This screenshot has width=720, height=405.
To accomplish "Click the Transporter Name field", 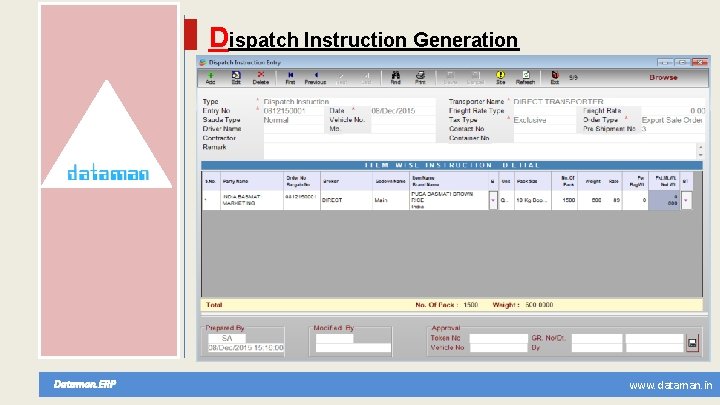I will [608, 101].
